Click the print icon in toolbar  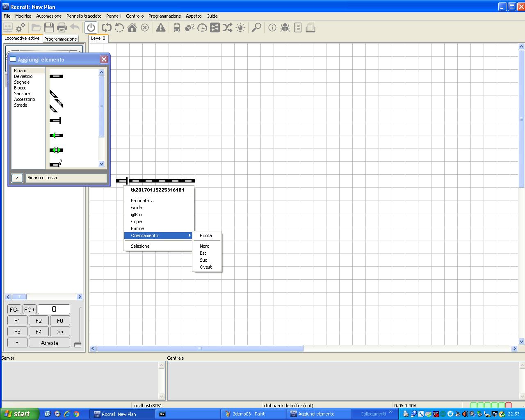62,28
